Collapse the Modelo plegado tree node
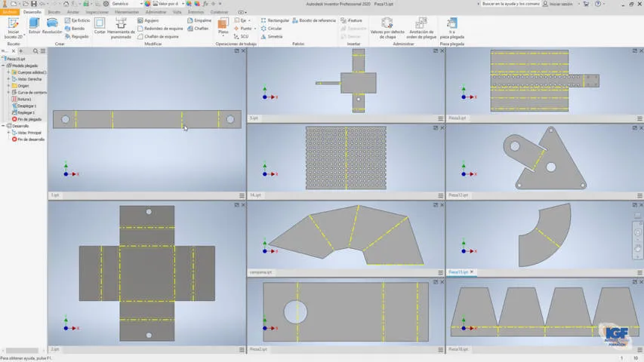This screenshot has height=362, width=644. click(x=3, y=66)
